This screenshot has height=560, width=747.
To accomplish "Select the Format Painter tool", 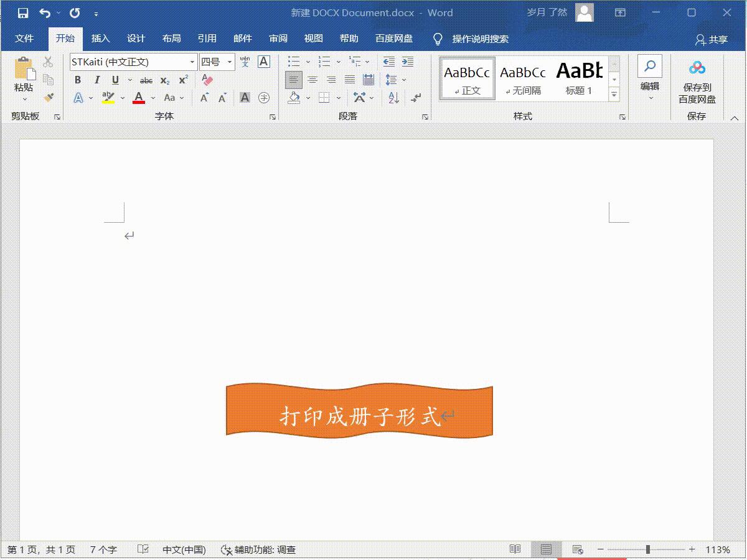I will [48, 97].
